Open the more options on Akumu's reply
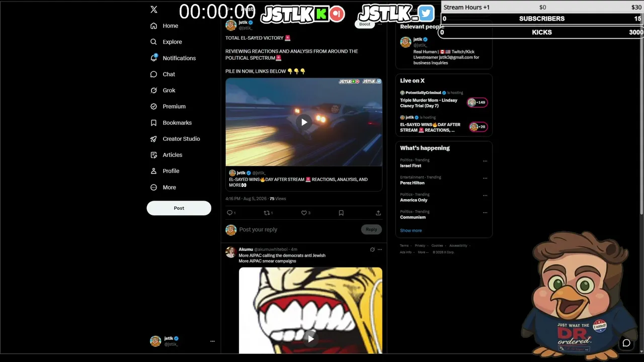The image size is (644, 362). coord(380,249)
